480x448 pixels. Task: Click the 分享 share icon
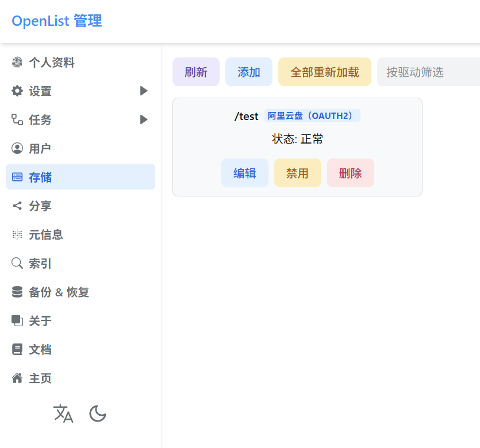click(x=17, y=206)
